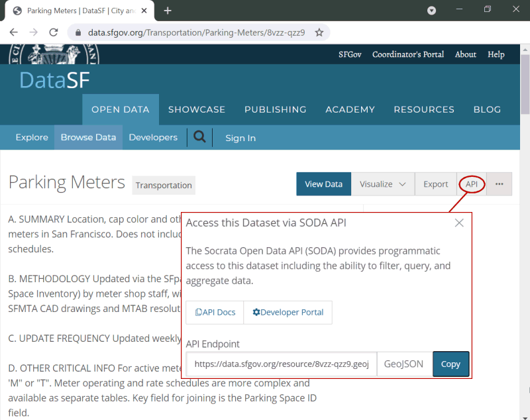Open the Chrome profile dropdown icon
The height and width of the screenshot is (420, 530).
[431, 11]
